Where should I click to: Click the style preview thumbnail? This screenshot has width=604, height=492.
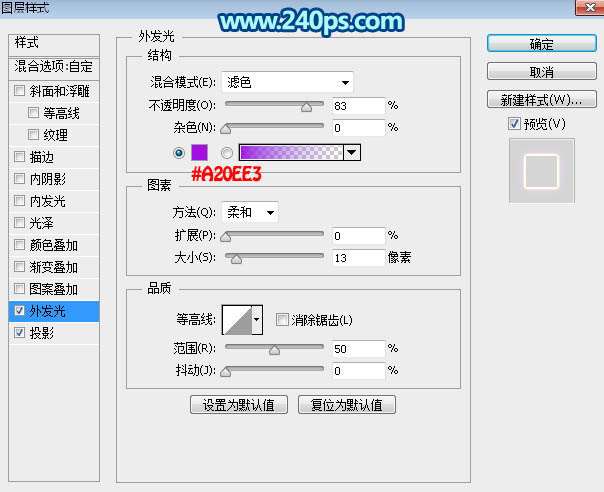[542, 171]
